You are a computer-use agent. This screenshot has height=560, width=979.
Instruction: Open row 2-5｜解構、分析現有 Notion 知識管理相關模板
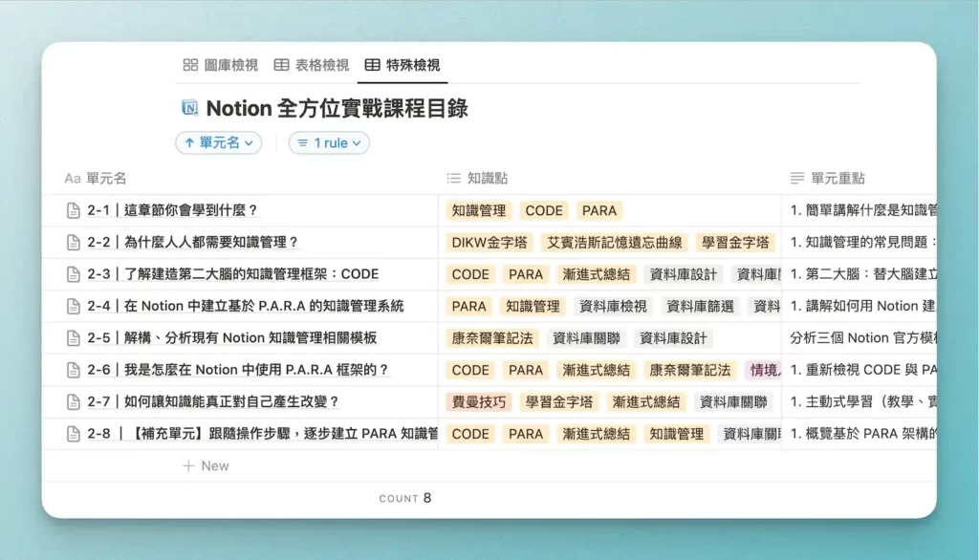pyautogui.click(x=231, y=337)
